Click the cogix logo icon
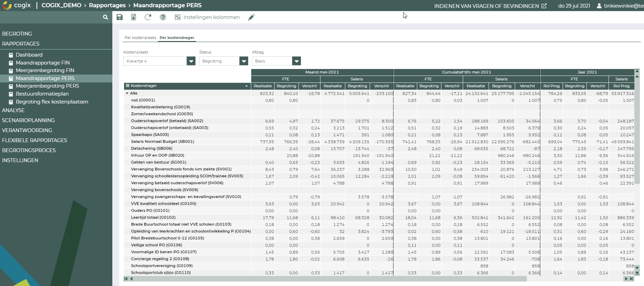Screen dimensions: 644x286 click(x=7, y=5)
